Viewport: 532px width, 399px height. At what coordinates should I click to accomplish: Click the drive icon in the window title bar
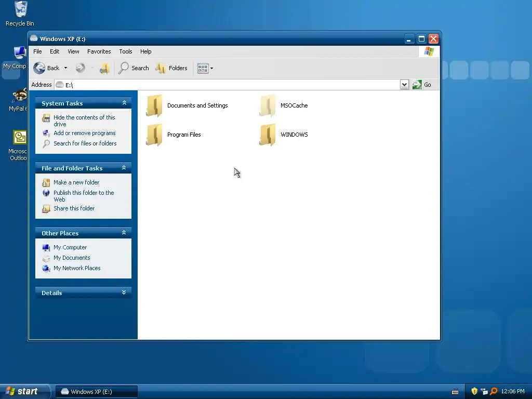(34, 38)
